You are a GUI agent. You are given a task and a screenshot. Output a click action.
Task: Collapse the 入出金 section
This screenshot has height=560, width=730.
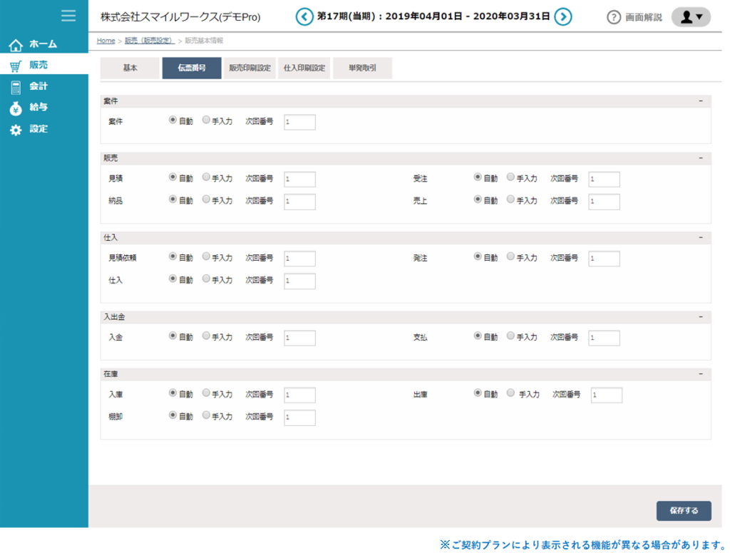701,317
